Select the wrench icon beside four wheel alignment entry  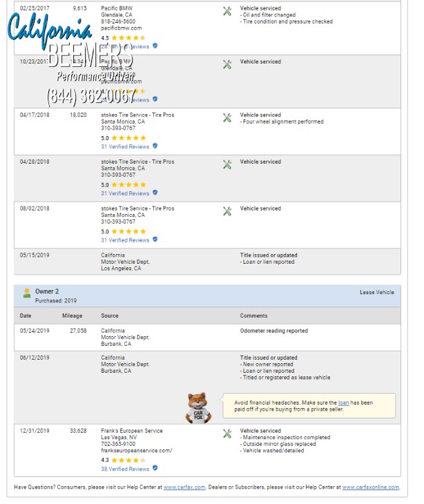pos(227,117)
